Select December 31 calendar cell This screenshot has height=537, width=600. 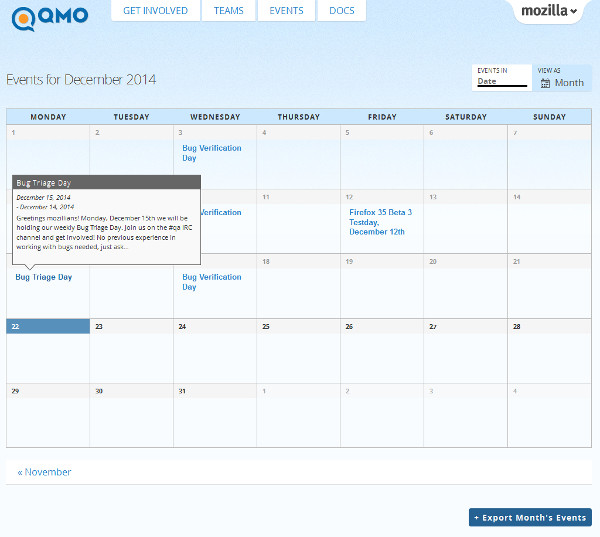point(215,415)
